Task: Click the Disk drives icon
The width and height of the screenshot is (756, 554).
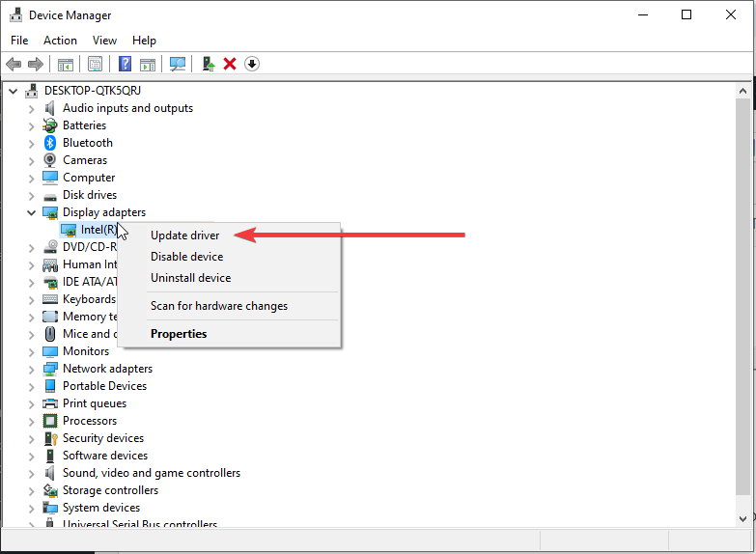Action: (x=50, y=196)
